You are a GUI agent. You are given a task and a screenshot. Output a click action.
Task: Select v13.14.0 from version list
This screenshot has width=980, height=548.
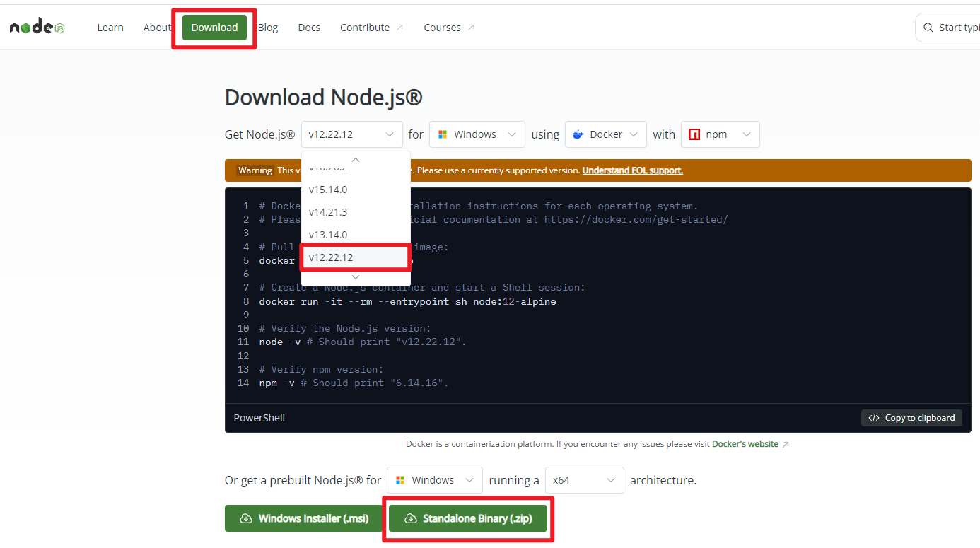click(356, 235)
